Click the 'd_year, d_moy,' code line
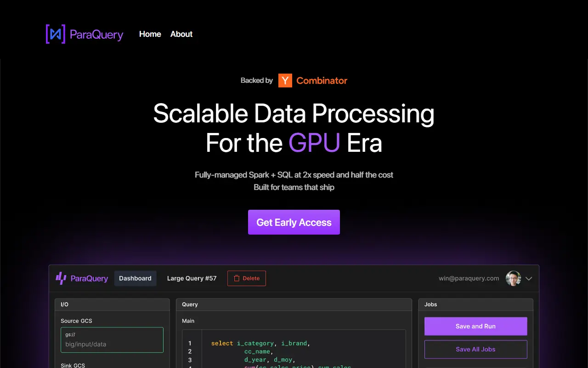This screenshot has height=368, width=588. pyautogui.click(x=270, y=360)
